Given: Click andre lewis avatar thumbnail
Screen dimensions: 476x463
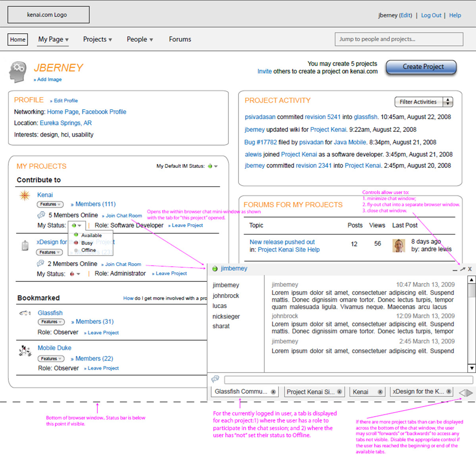Looking at the screenshot, I should (399, 245).
